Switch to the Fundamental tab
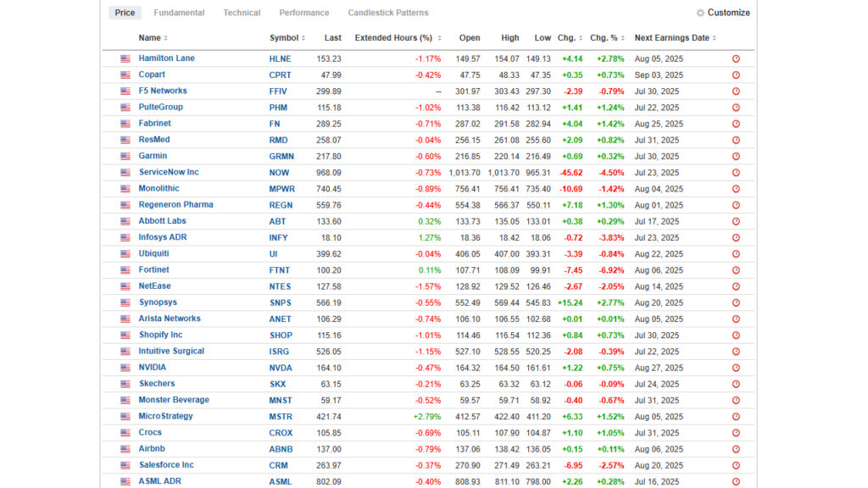The image size is (868, 488). click(x=179, y=13)
